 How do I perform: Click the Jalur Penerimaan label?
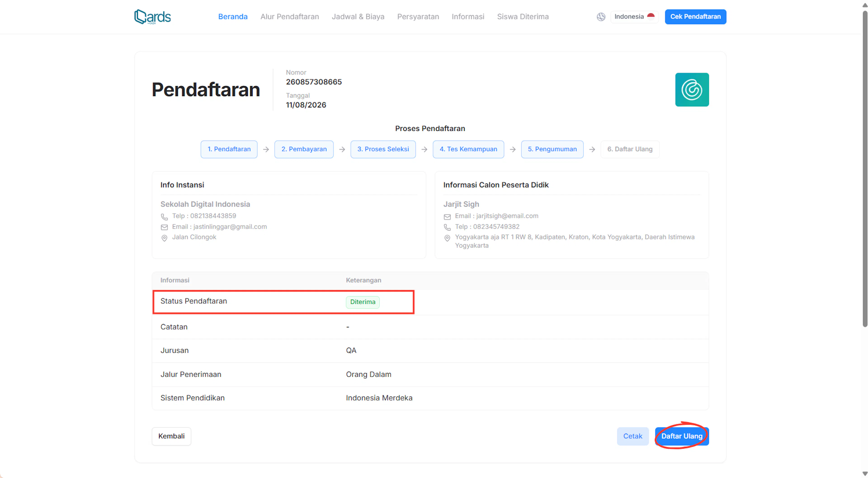coord(191,374)
